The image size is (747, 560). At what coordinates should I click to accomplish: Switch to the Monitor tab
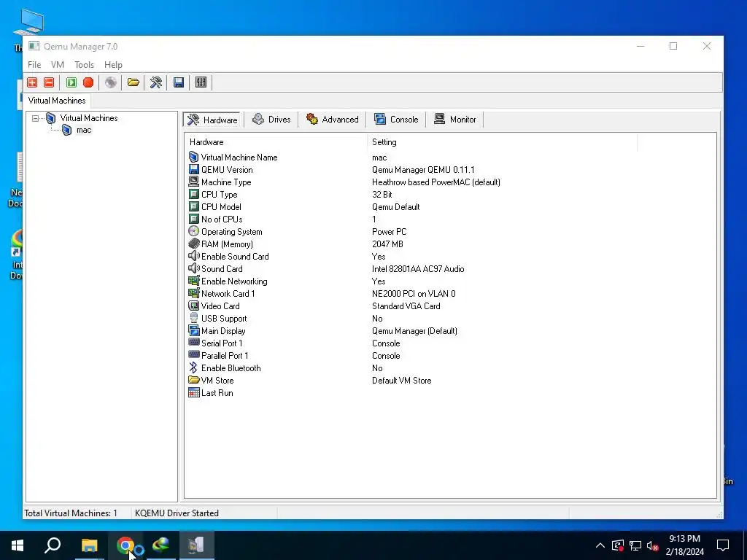[455, 119]
